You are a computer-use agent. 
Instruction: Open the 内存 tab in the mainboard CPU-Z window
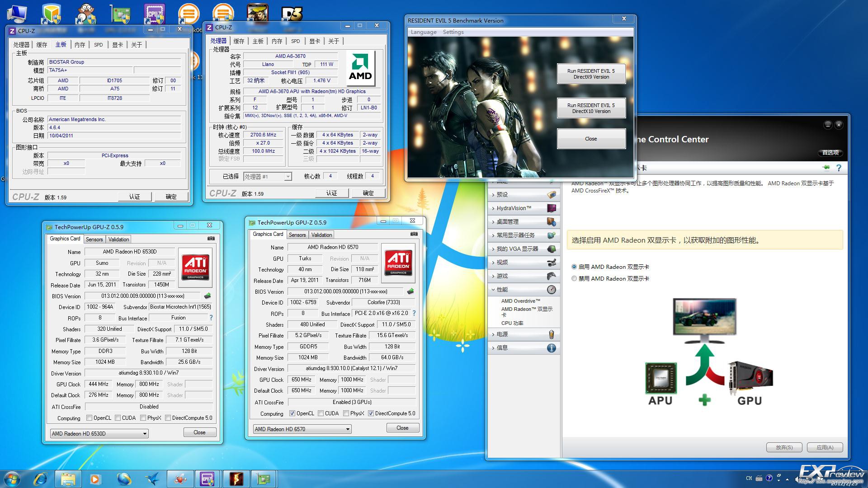click(x=80, y=45)
